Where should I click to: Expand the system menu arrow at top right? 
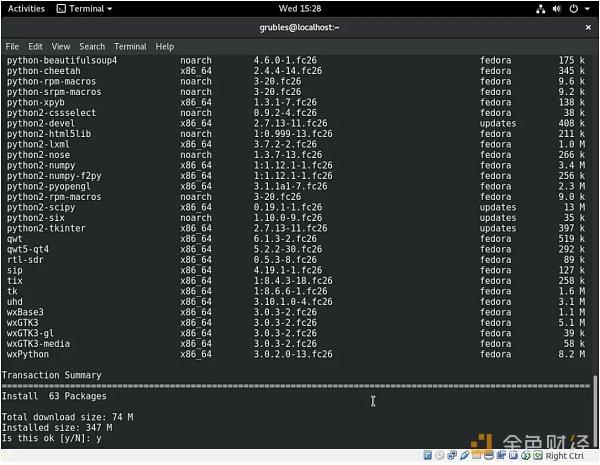click(x=587, y=9)
